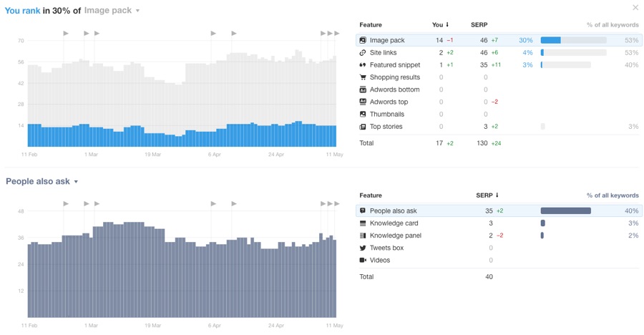
Task: Click the Tweets box bird icon
Action: pos(363,248)
